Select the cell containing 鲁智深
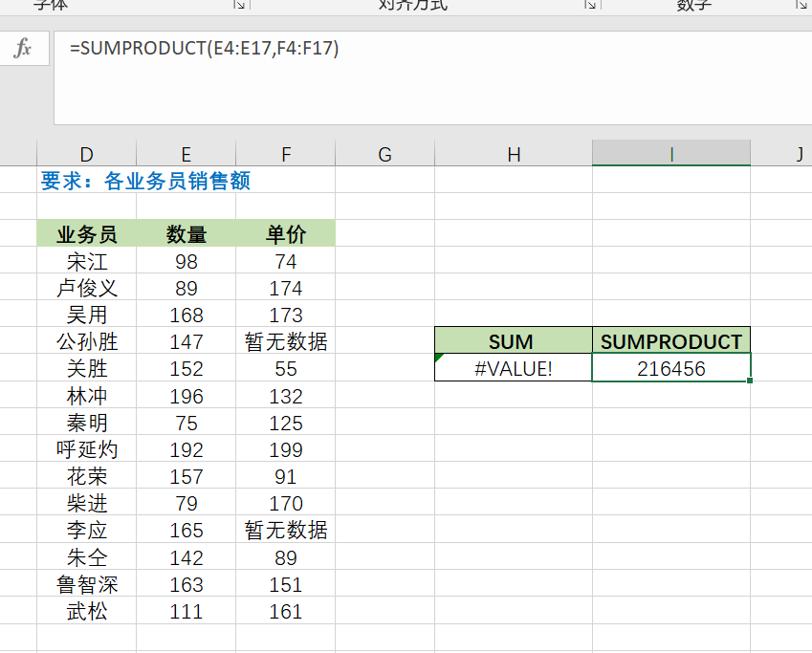Screen dimensions: 812x653 (x=86, y=585)
